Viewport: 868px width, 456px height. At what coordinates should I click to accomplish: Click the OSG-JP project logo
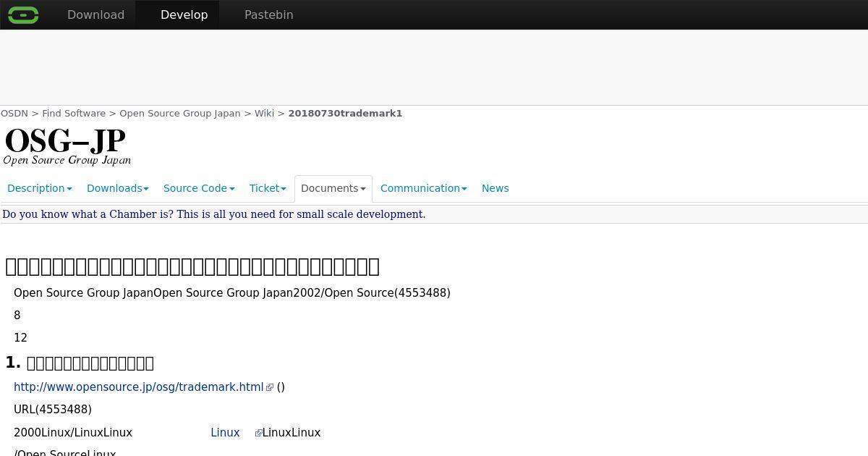[x=67, y=146]
